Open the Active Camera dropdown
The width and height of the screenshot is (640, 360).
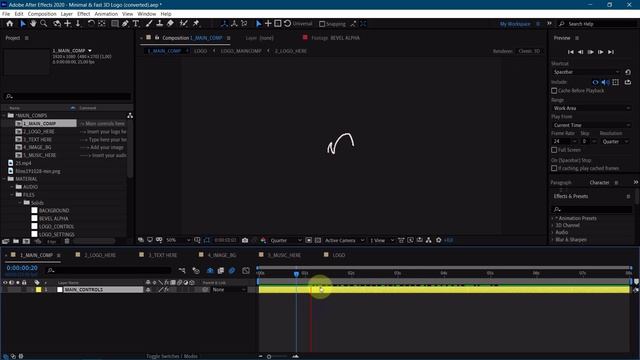pyautogui.click(x=344, y=240)
